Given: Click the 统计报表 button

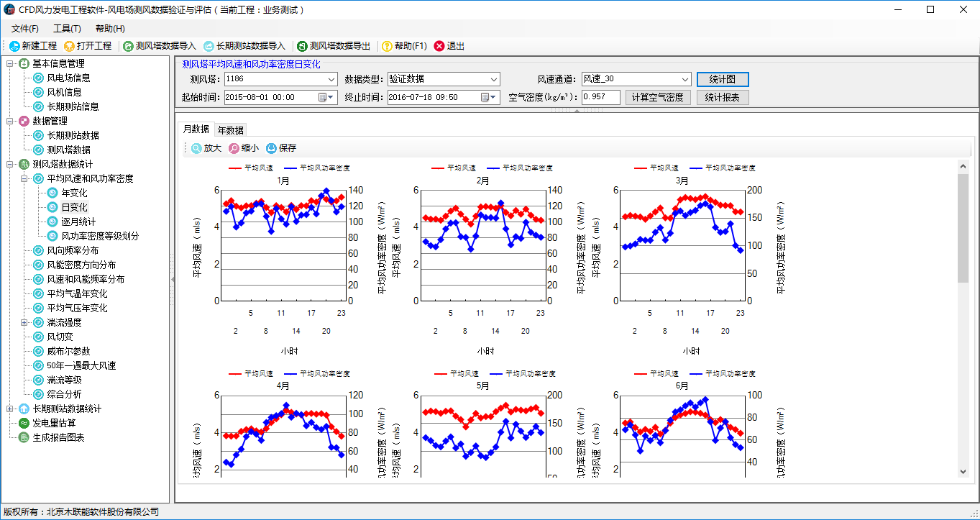Looking at the screenshot, I should tap(723, 97).
